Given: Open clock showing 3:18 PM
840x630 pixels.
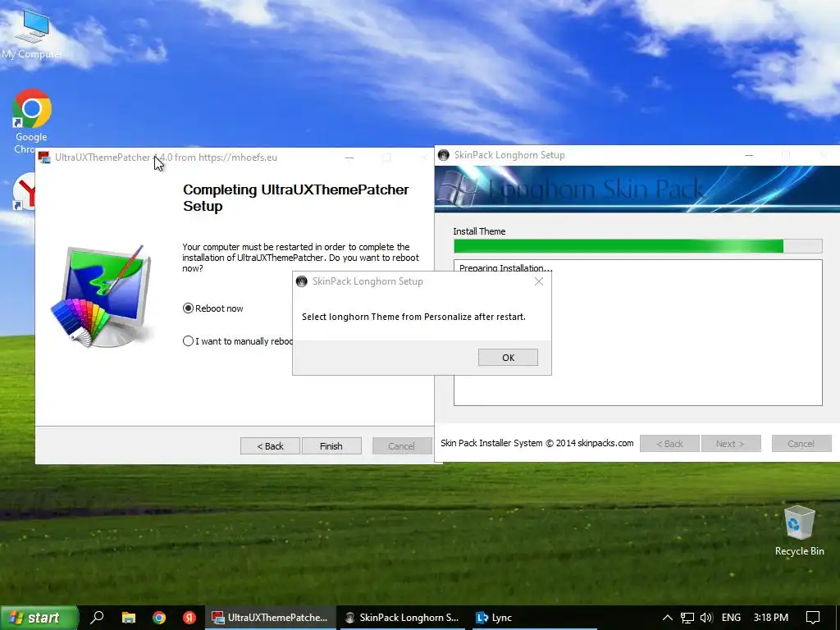Looking at the screenshot, I should click(771, 618).
